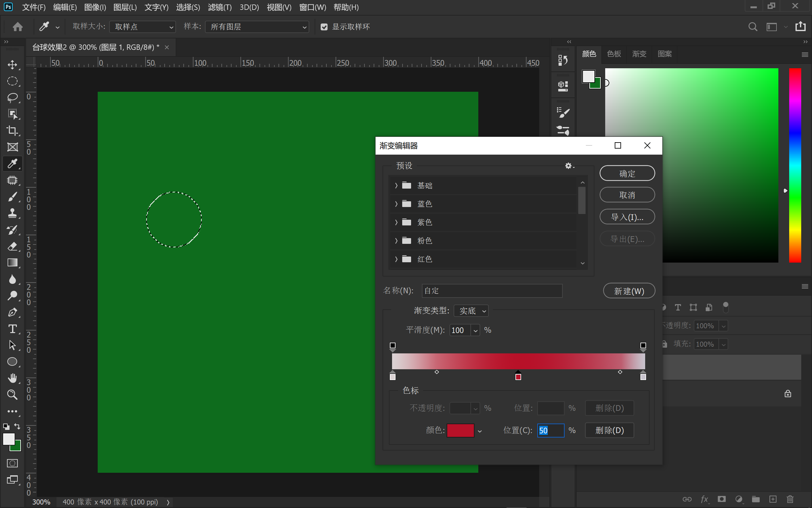Click the 位置(C) input showing 50

pyautogui.click(x=551, y=431)
